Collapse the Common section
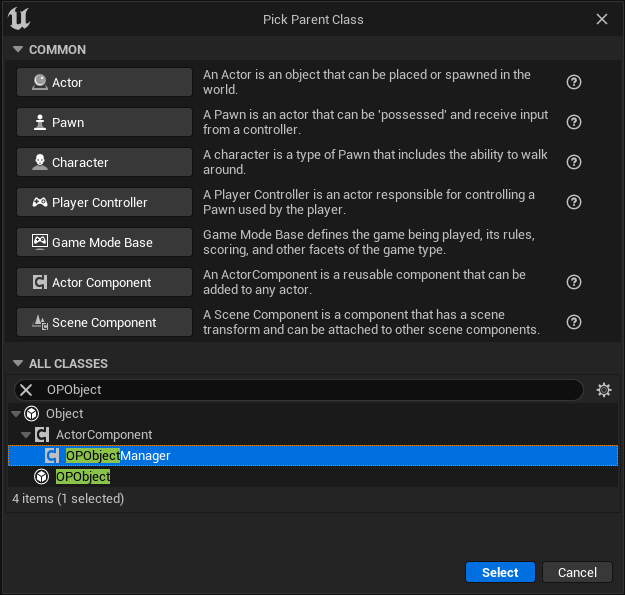This screenshot has height=595, width=625. (x=17, y=50)
